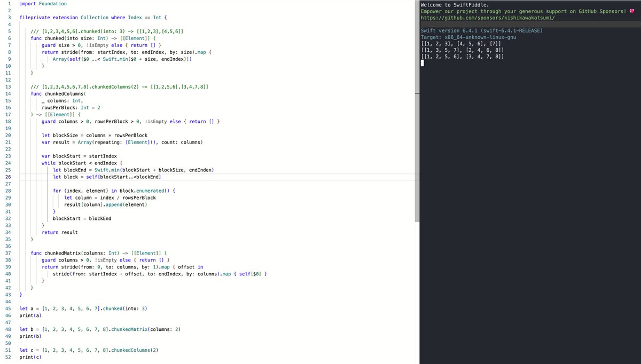Click the doc comment "/// [1,2,3,4,5,6].chunked(into: 3)"

107,31
